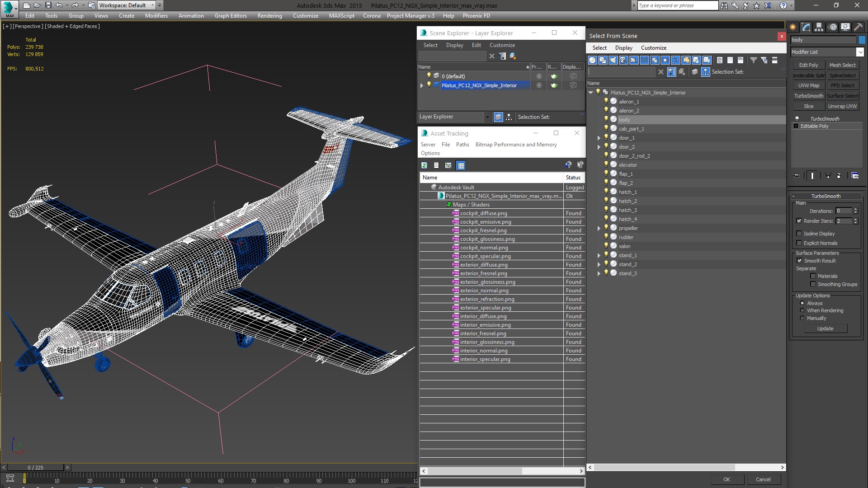The image size is (868, 488).
Task: Toggle Display Space Warps filter icon
Action: click(644, 60)
